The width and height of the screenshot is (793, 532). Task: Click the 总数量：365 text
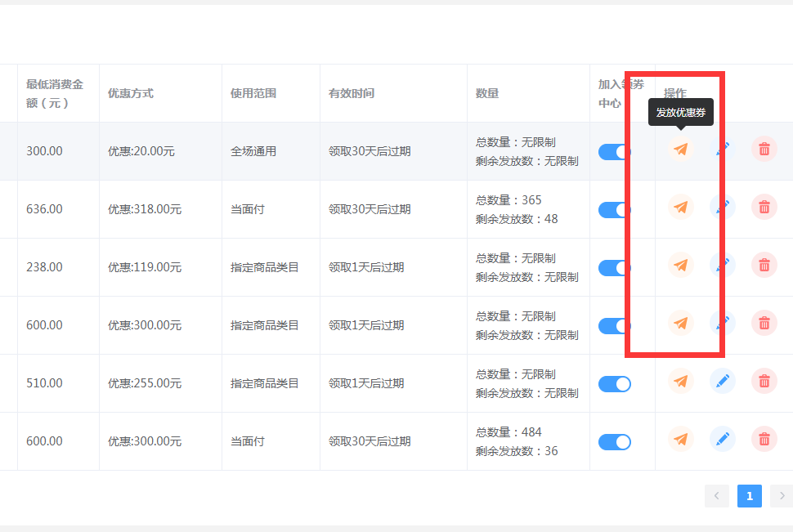(509, 200)
